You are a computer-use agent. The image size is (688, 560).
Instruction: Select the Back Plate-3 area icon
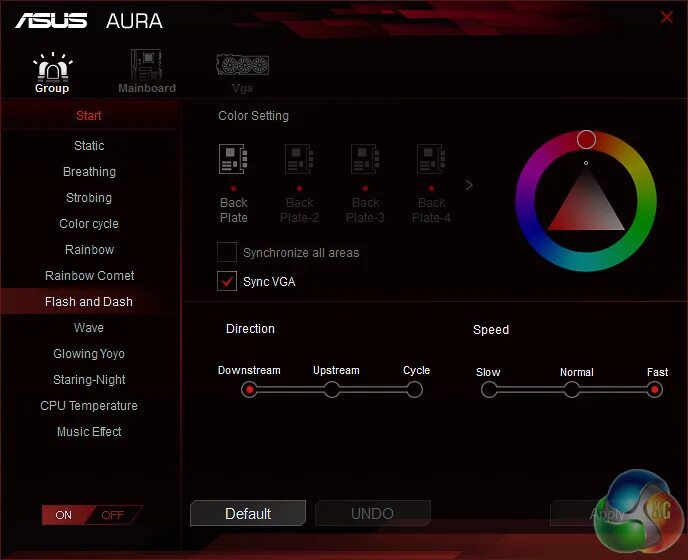[365, 159]
